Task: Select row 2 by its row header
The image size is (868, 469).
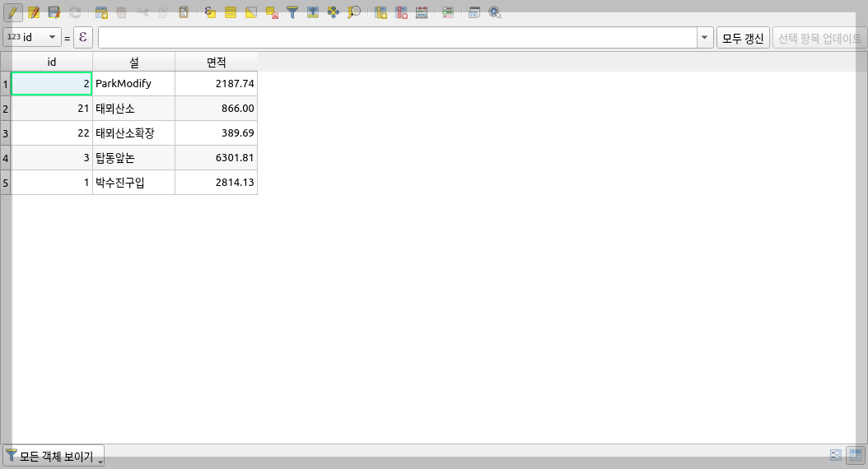Action: coord(6,109)
